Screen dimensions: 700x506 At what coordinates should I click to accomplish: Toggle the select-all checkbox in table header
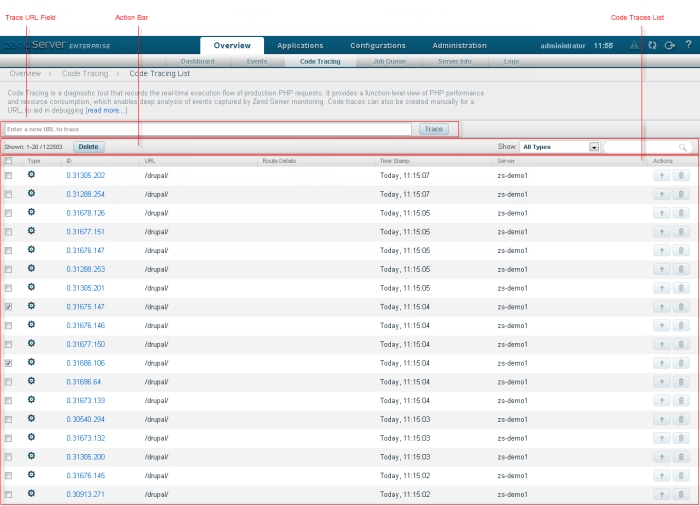point(9,161)
